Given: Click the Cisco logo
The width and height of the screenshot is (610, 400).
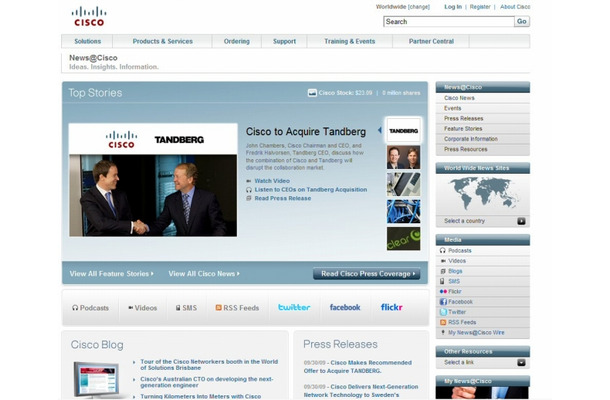Looking at the screenshot, I should 89,17.
